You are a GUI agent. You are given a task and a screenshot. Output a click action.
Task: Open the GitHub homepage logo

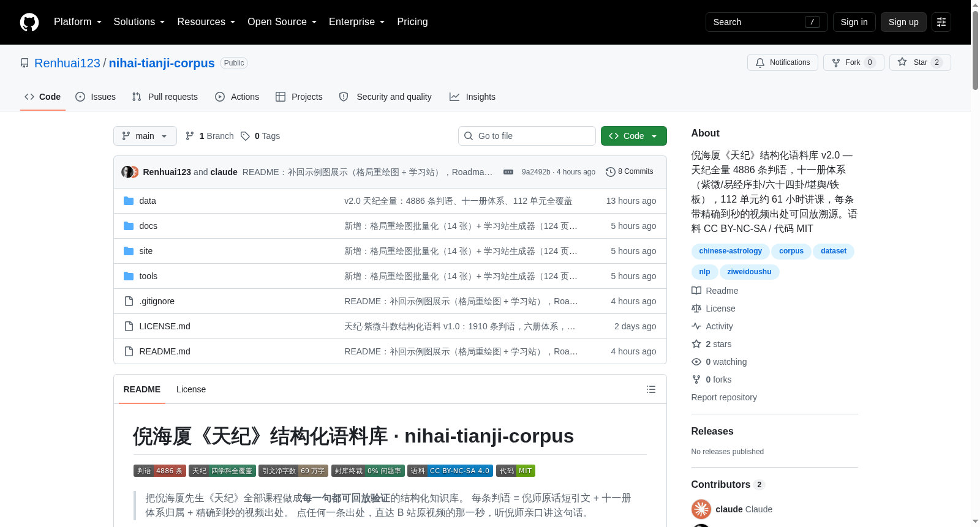(29, 22)
